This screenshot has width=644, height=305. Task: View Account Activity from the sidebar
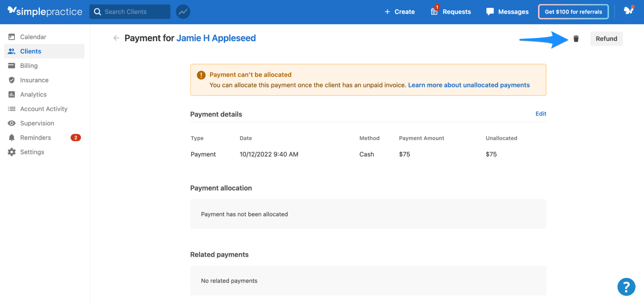click(43, 109)
